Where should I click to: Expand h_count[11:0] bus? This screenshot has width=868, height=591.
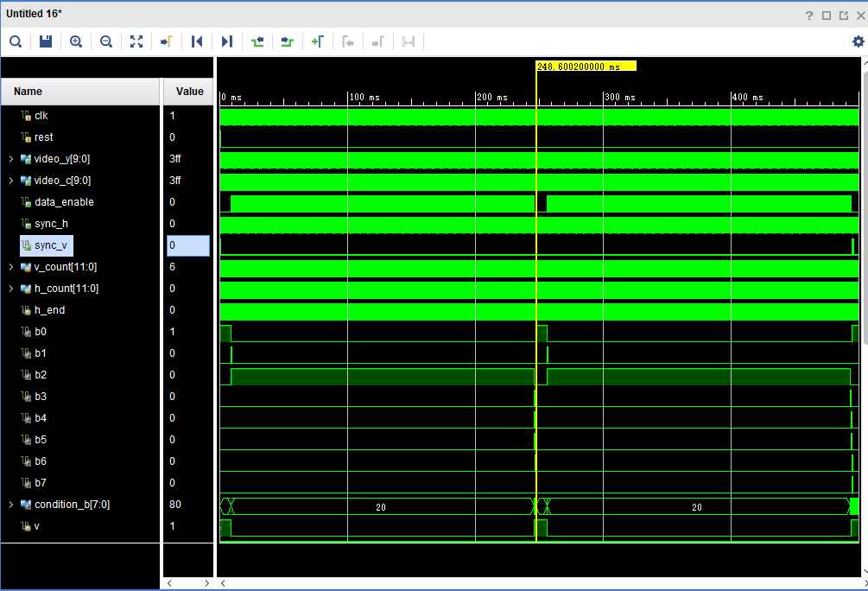click(10, 289)
